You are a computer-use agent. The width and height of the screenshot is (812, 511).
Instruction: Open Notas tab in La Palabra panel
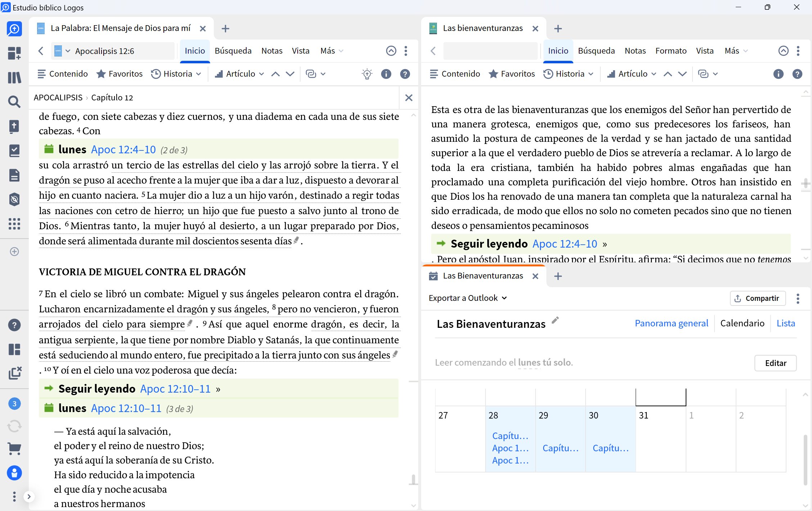pos(272,51)
